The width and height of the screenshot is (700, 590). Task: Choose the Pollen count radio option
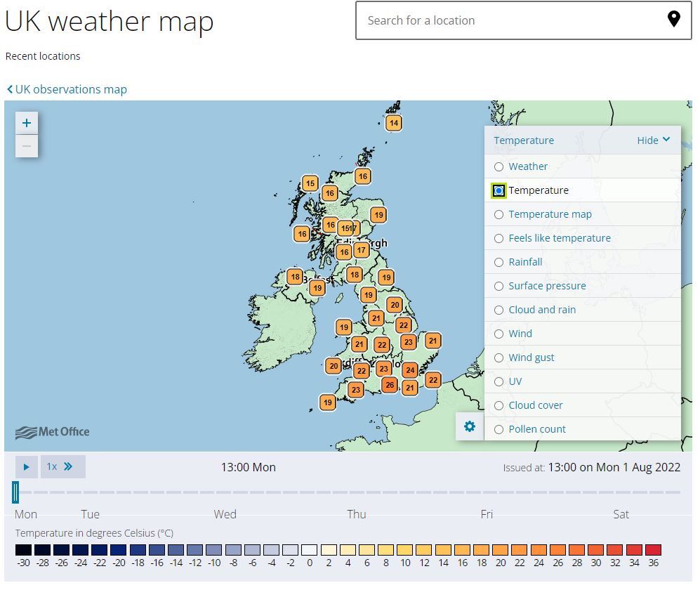[499, 429]
